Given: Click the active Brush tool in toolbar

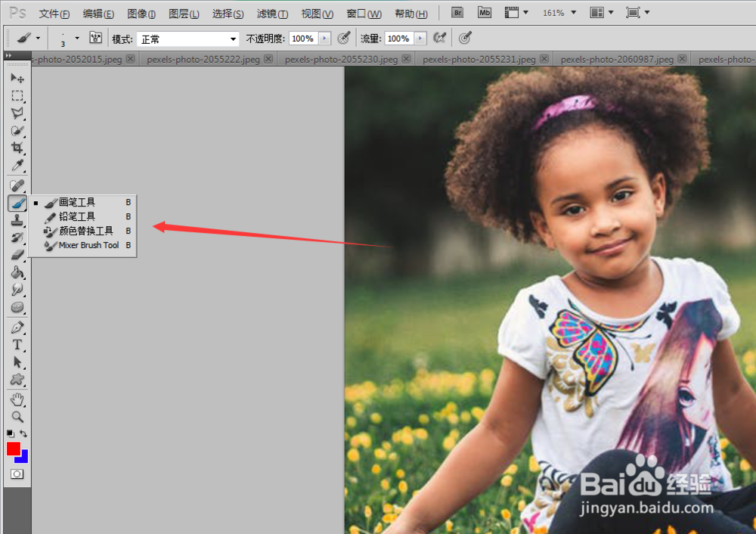Looking at the screenshot, I should (17, 203).
